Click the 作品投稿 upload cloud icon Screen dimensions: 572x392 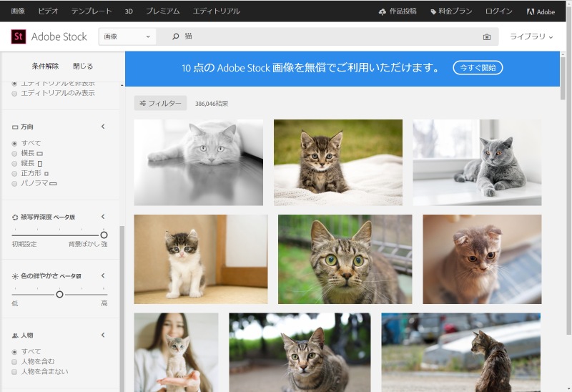coord(382,11)
